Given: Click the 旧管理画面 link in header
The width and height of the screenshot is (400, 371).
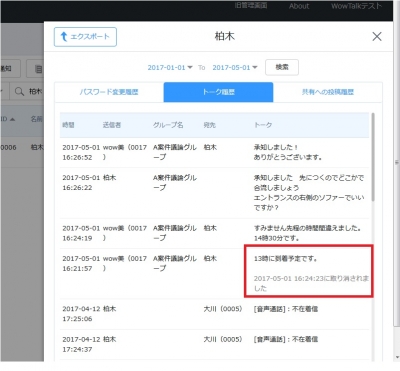Looking at the screenshot, I should 251,6.
